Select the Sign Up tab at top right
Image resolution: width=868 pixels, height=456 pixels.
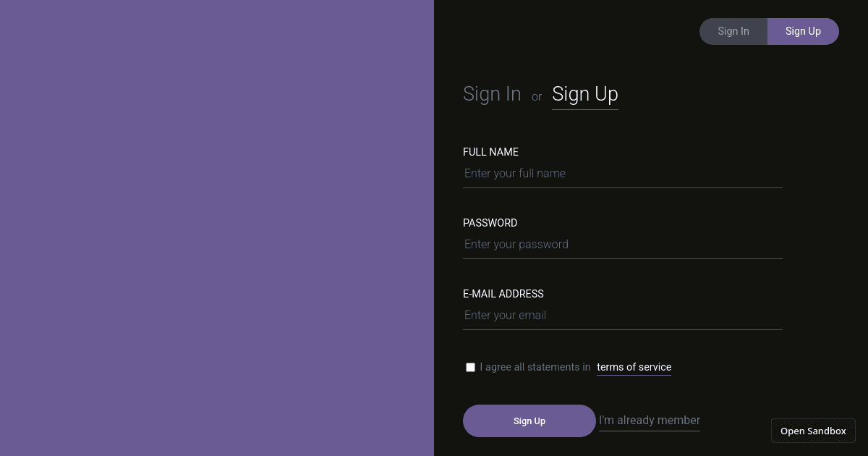[803, 31]
